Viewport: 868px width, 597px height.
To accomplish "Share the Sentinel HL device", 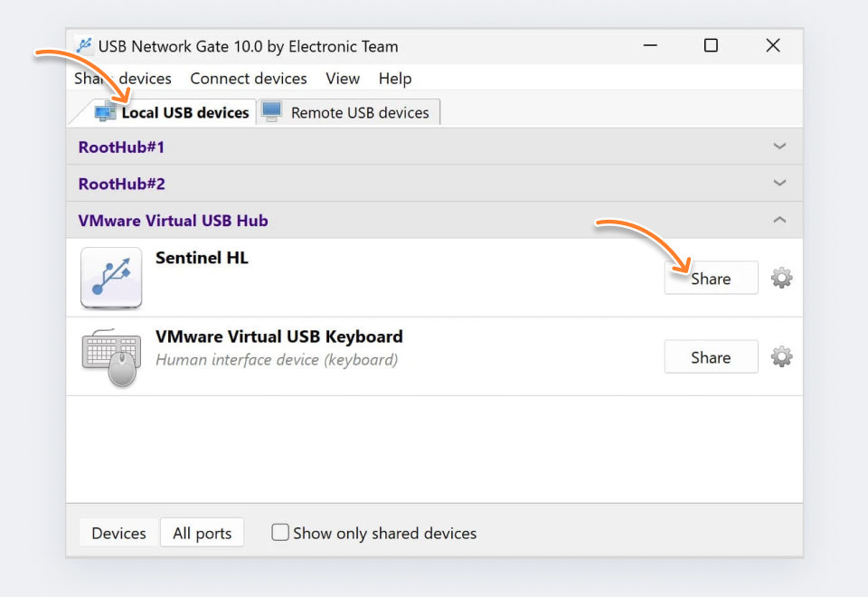I will [711, 278].
